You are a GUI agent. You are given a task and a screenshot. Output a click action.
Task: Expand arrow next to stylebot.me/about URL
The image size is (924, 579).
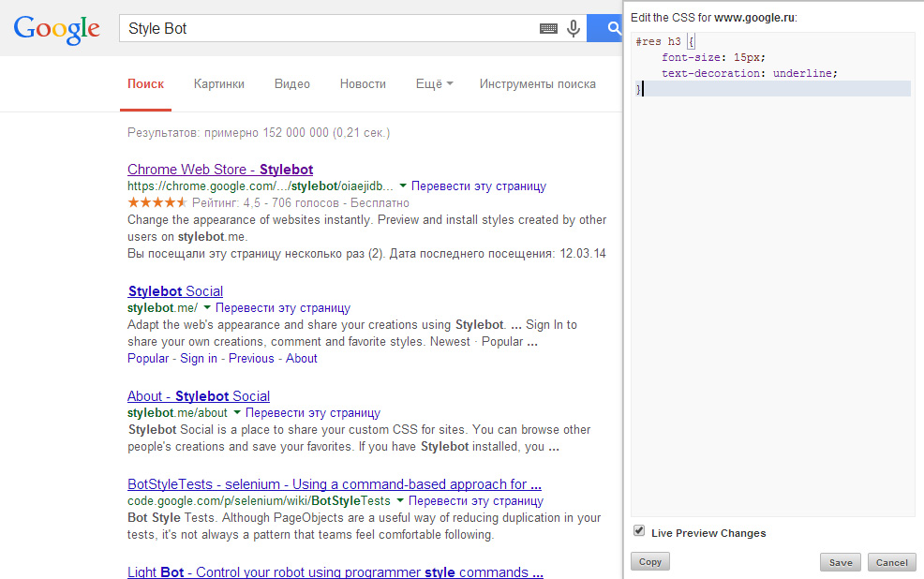point(237,412)
